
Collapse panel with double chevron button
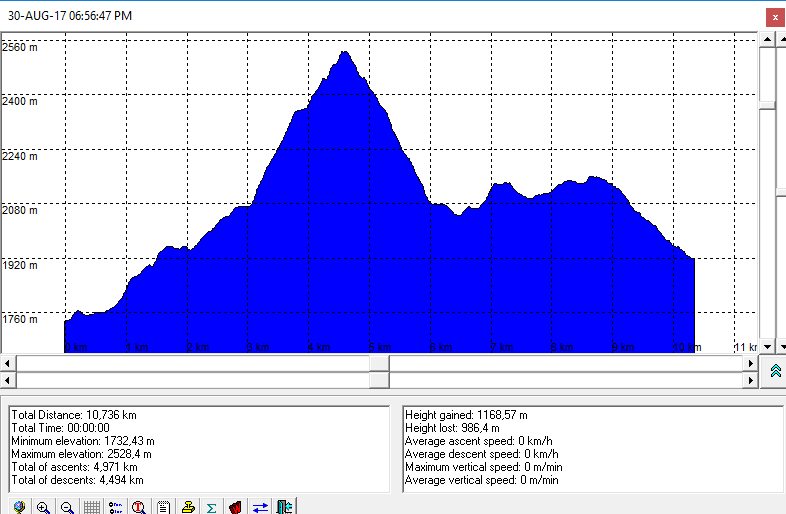tap(774, 371)
